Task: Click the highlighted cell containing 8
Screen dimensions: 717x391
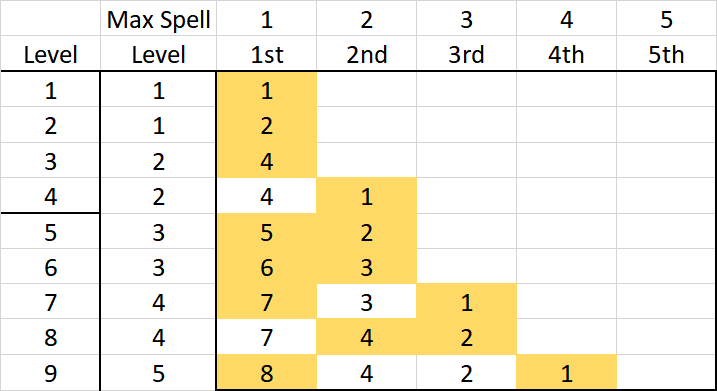Action: click(267, 373)
